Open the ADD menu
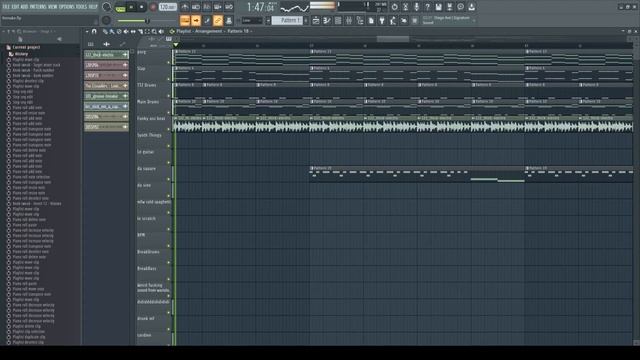Image resolution: width=640 pixels, height=360 pixels. [24, 7]
